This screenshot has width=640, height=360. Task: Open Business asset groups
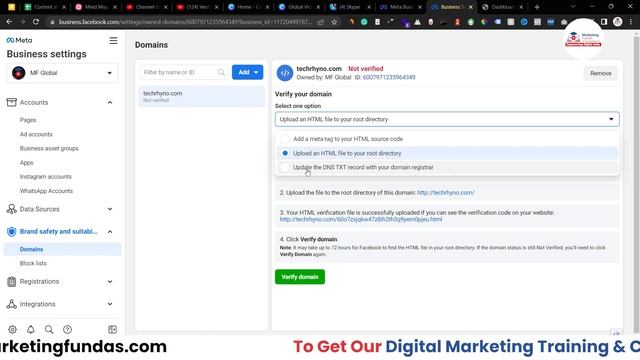(49, 148)
